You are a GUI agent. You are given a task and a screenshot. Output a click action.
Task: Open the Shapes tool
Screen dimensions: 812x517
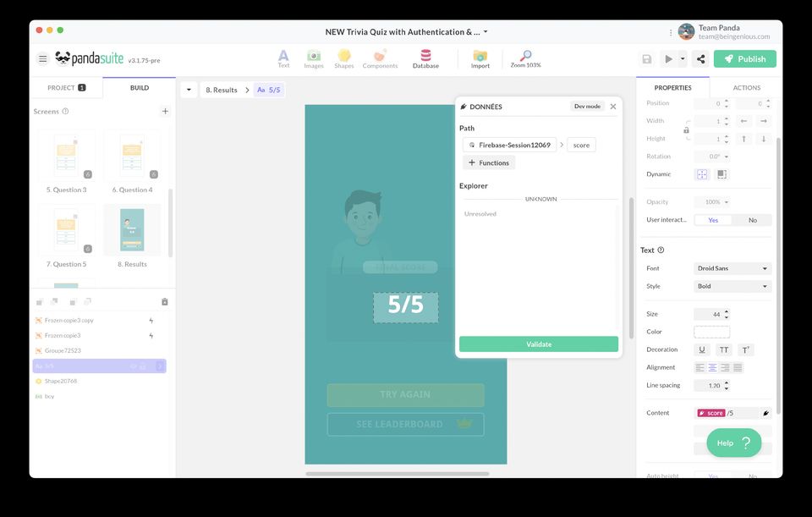point(344,58)
